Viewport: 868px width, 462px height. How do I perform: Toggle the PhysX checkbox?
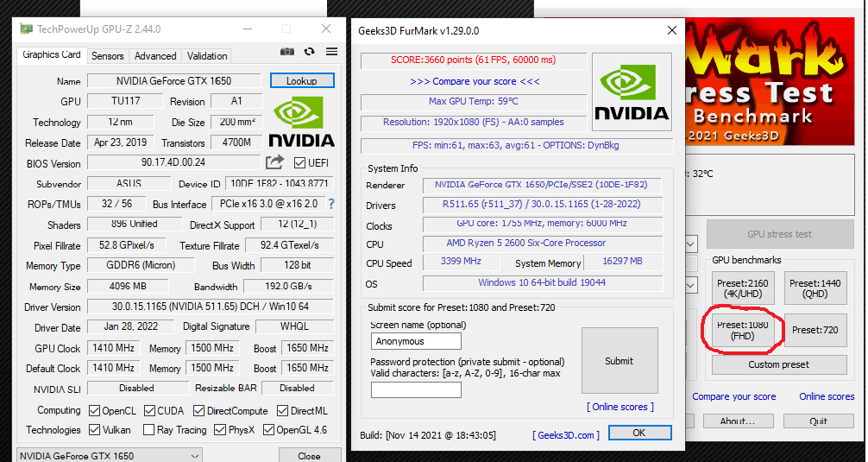pyautogui.click(x=220, y=430)
